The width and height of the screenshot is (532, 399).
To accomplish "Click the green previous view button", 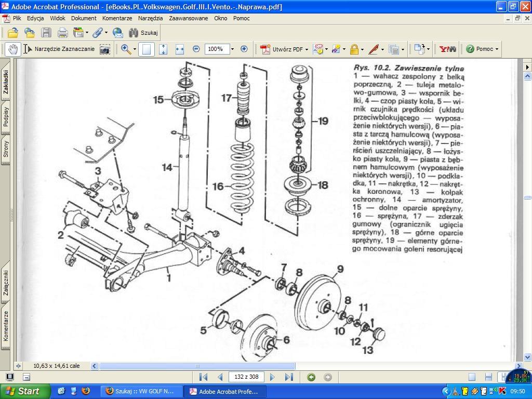I will pos(311,377).
